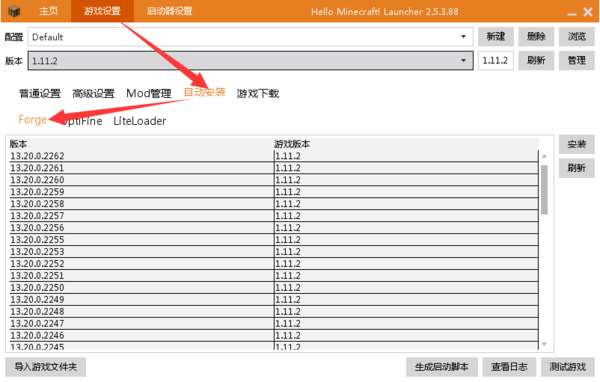Click the 导入游戏文件夹 button
The image size is (600, 382).
[46, 367]
